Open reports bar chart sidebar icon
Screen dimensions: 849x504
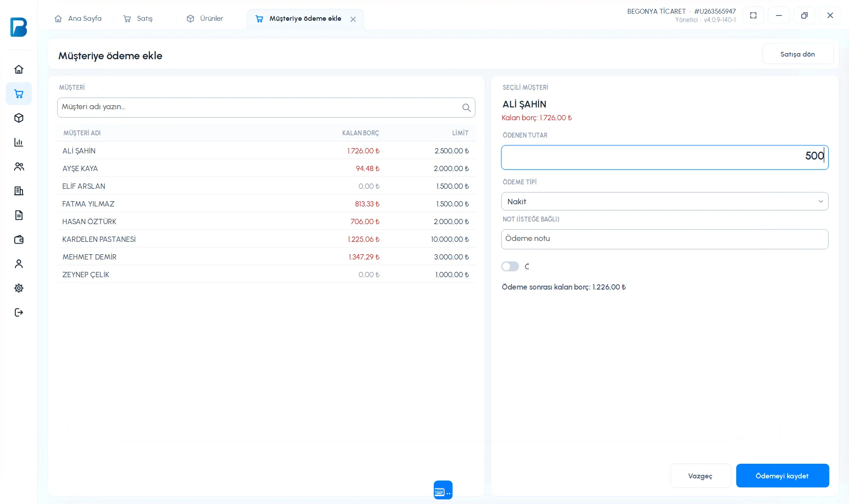click(x=19, y=142)
